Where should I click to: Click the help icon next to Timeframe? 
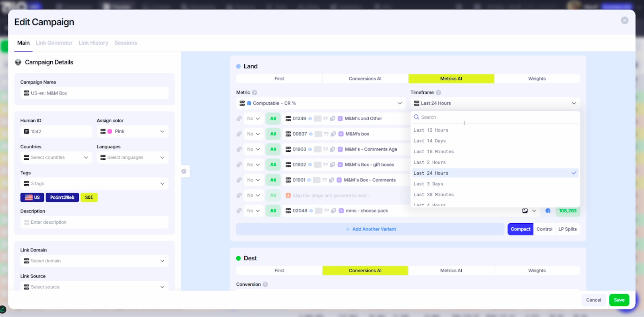tap(438, 93)
